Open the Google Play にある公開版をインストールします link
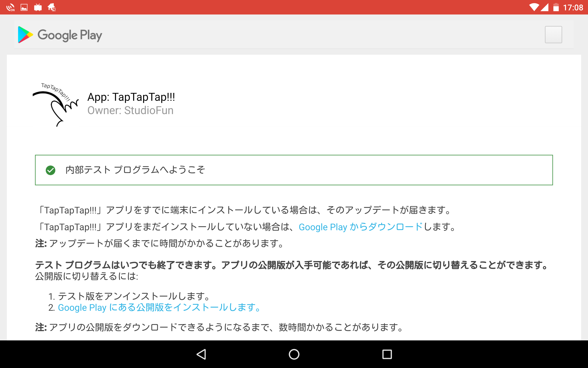Screen dimensions: 588x368 tap(159, 308)
